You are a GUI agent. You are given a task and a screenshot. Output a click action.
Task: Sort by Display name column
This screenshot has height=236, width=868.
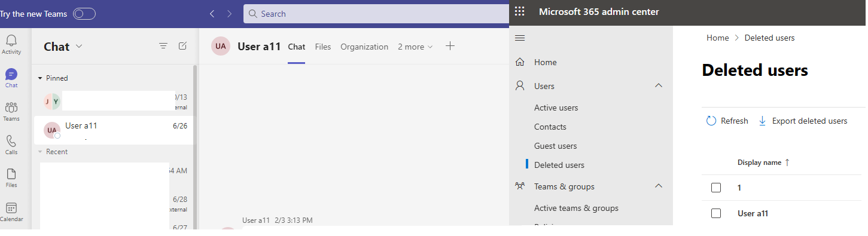(x=763, y=163)
